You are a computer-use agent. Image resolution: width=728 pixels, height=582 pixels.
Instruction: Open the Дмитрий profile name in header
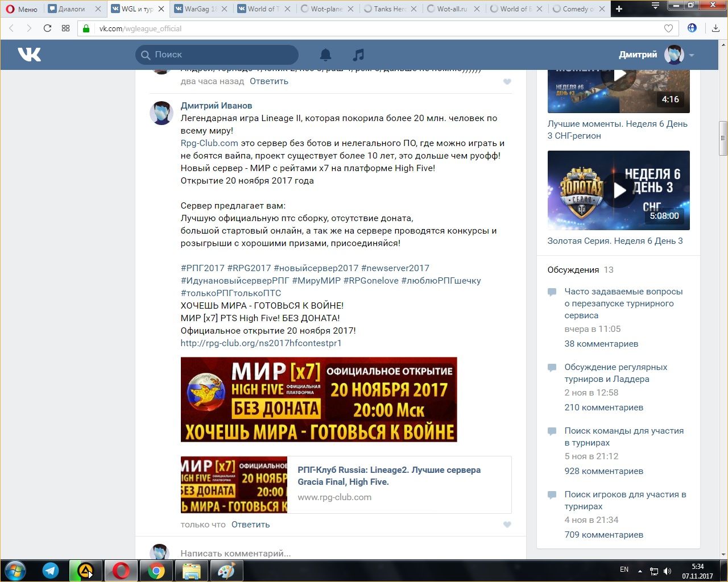tap(638, 55)
